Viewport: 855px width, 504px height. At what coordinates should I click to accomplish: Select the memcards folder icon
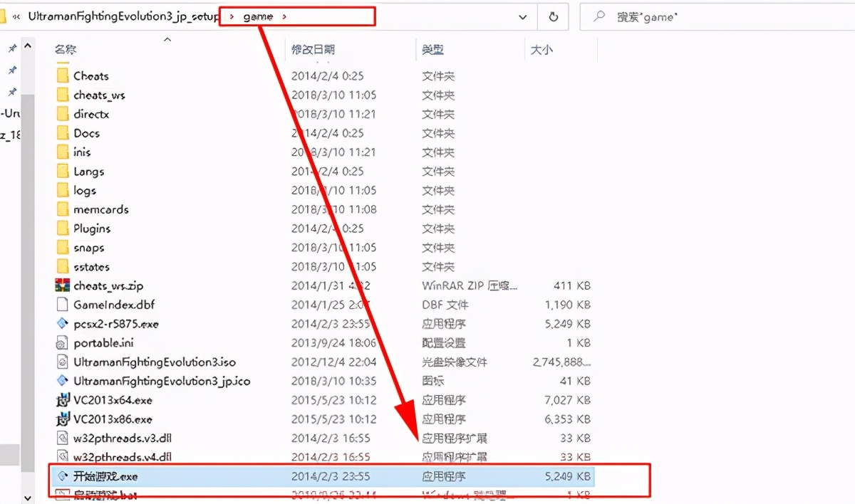(x=62, y=209)
